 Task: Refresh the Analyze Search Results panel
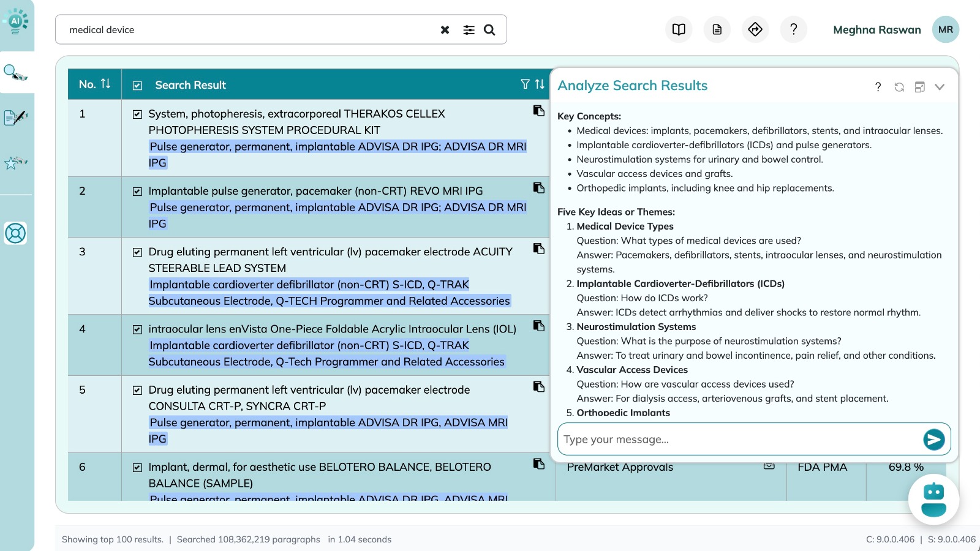[899, 87]
